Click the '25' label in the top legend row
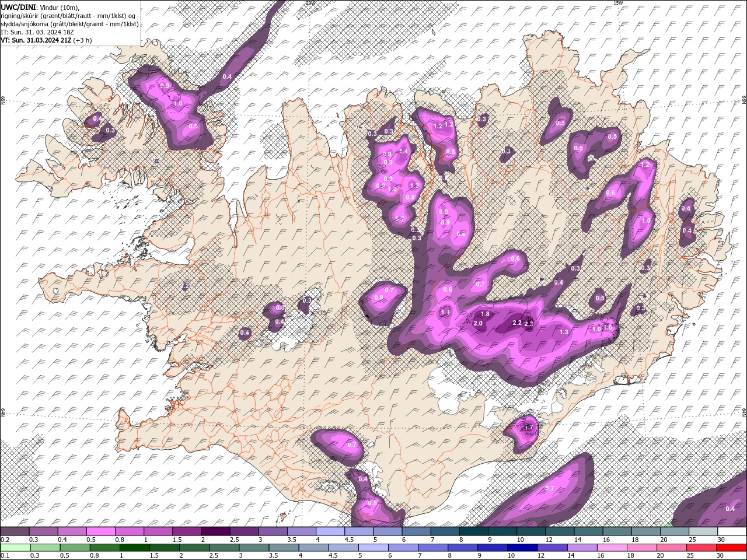The height and width of the screenshot is (560, 747). [x=693, y=540]
